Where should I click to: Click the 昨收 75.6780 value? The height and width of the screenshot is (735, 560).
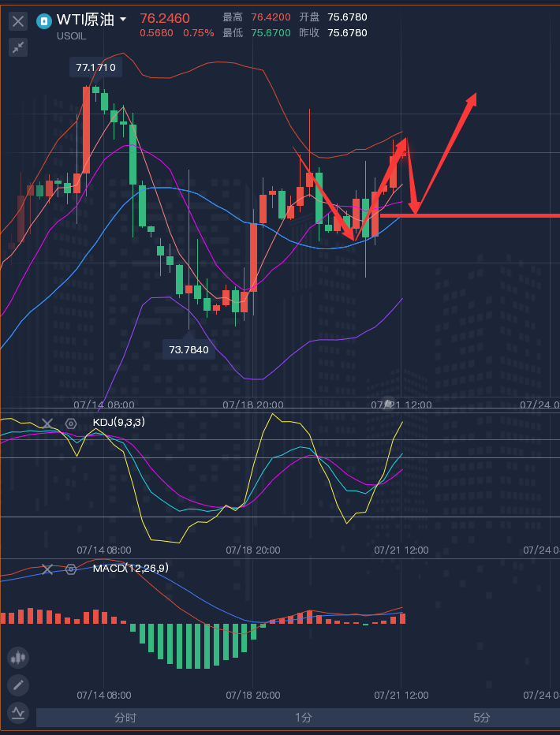tap(347, 33)
